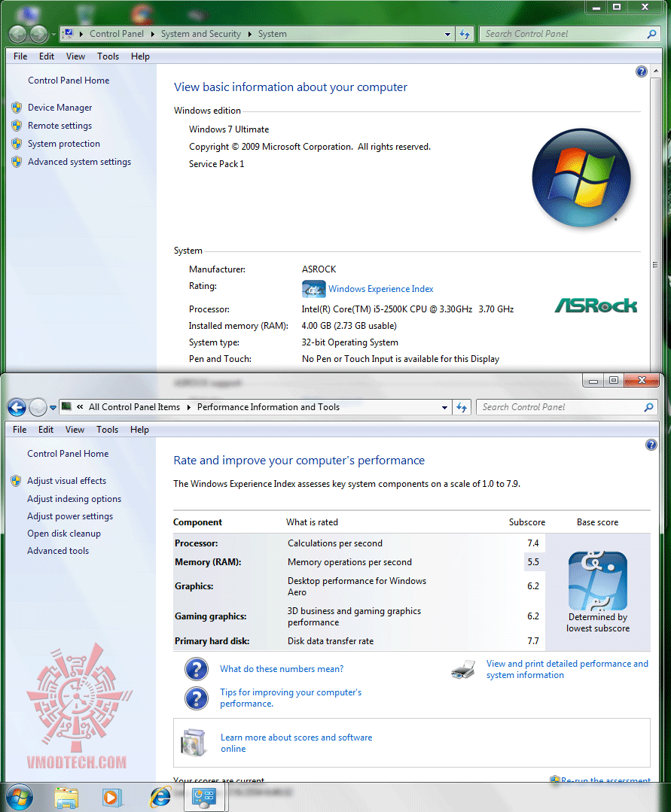
Task: Expand the arrow after All Control Panel Items
Action: pos(188,408)
